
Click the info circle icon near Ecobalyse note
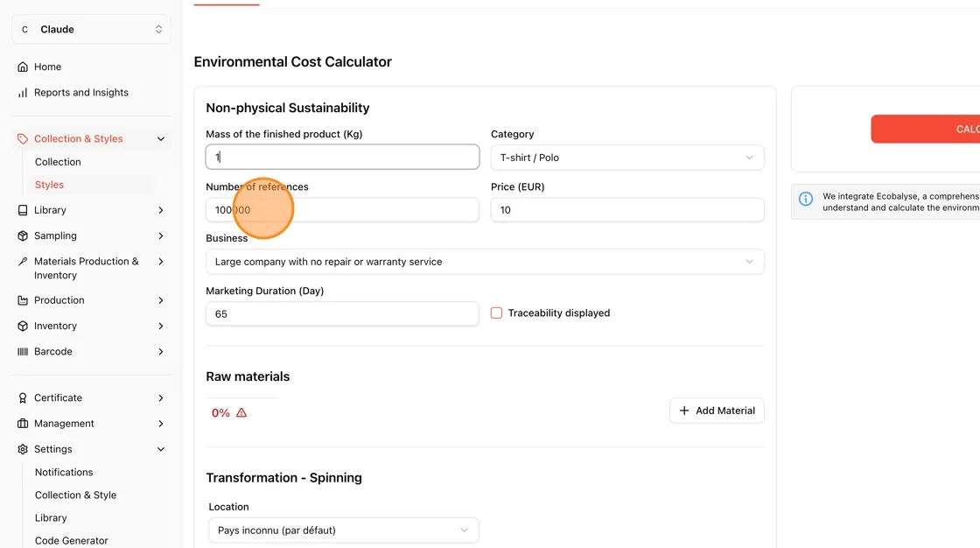[x=806, y=200]
